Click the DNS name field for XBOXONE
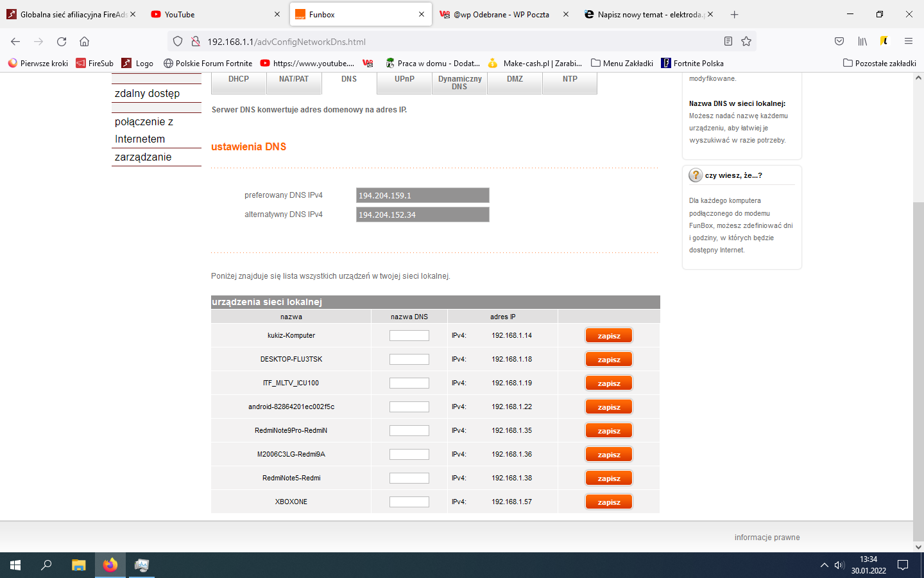Image resolution: width=924 pixels, height=578 pixels. point(409,502)
